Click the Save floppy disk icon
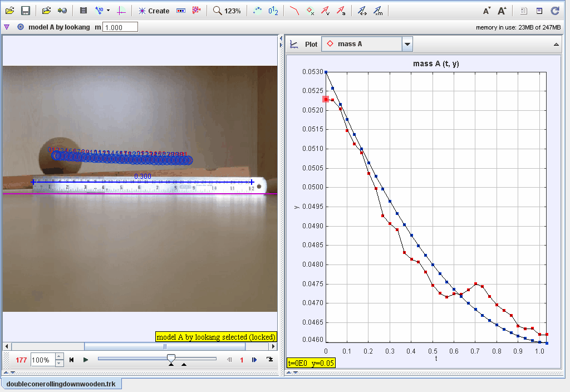Viewport: 570px width, 392px height. point(26,11)
